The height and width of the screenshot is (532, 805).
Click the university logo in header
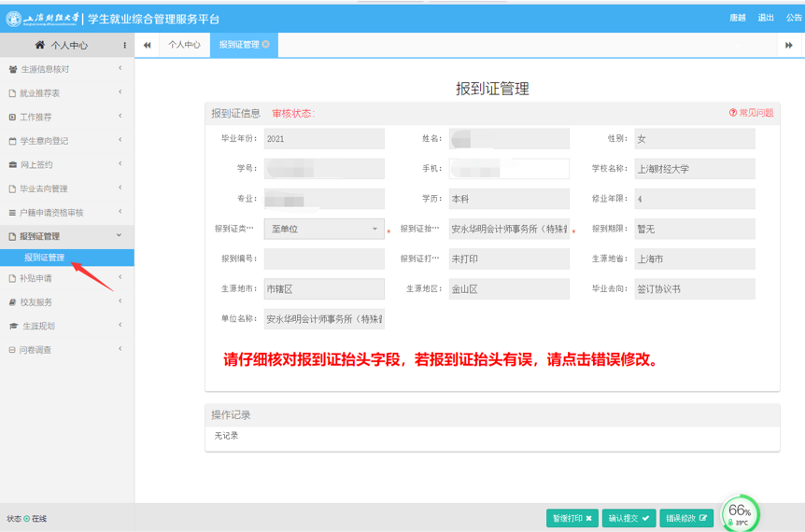13,19
